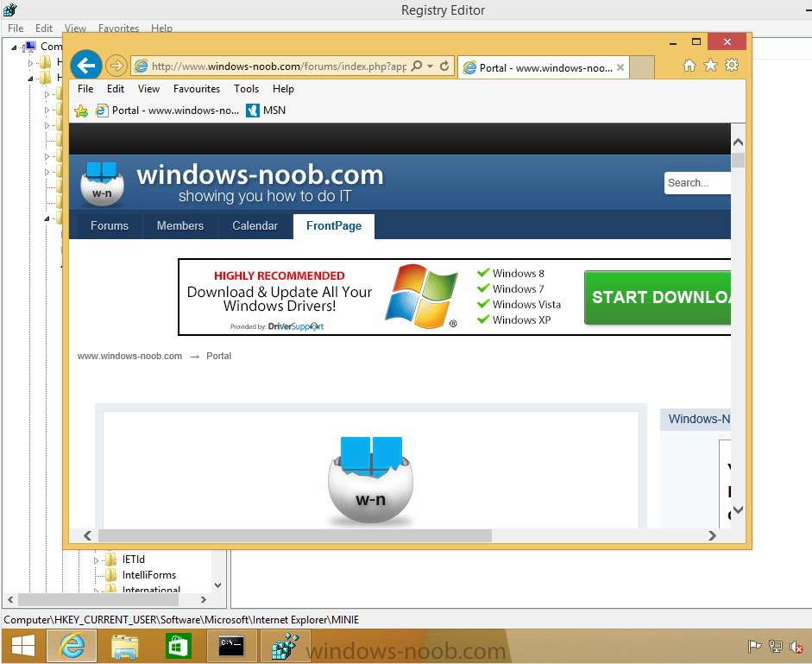Click the browser vertical scrollbar thumb

(x=738, y=160)
